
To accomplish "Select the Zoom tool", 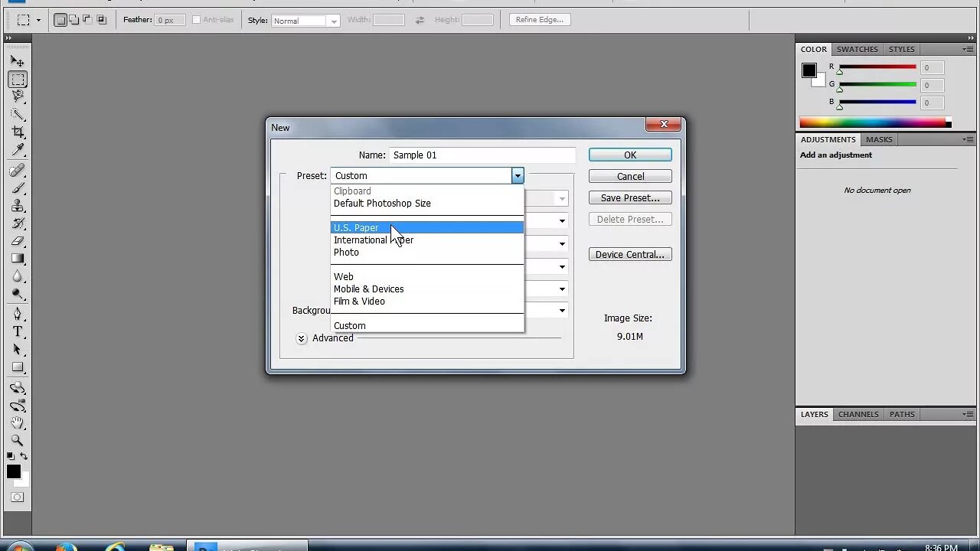I will (18, 440).
